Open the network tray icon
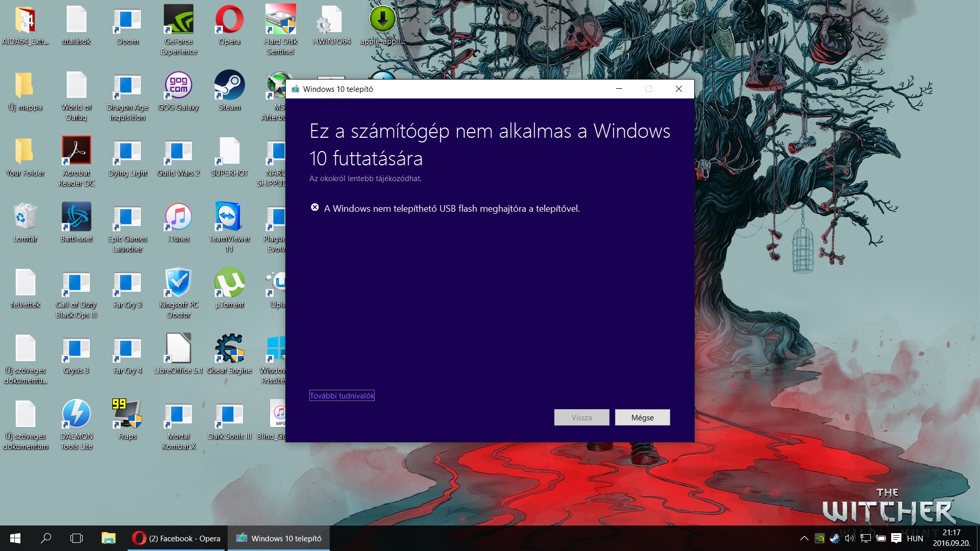Viewport: 980px width, 551px height. [x=865, y=538]
